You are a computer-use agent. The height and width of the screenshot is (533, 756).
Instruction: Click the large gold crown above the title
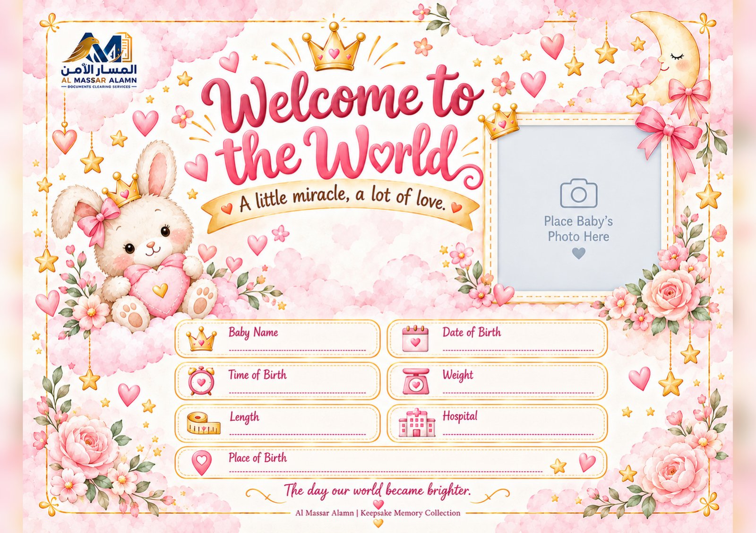[334, 48]
